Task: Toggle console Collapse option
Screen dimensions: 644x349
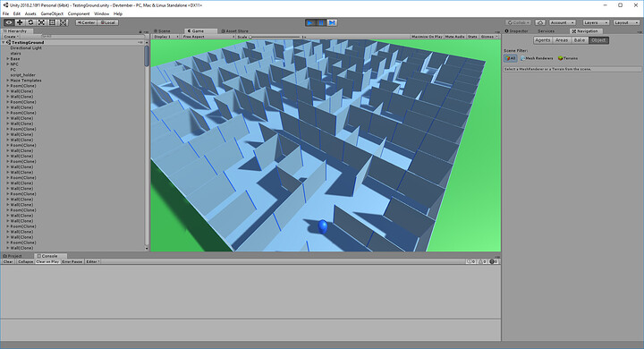Action: [25, 262]
